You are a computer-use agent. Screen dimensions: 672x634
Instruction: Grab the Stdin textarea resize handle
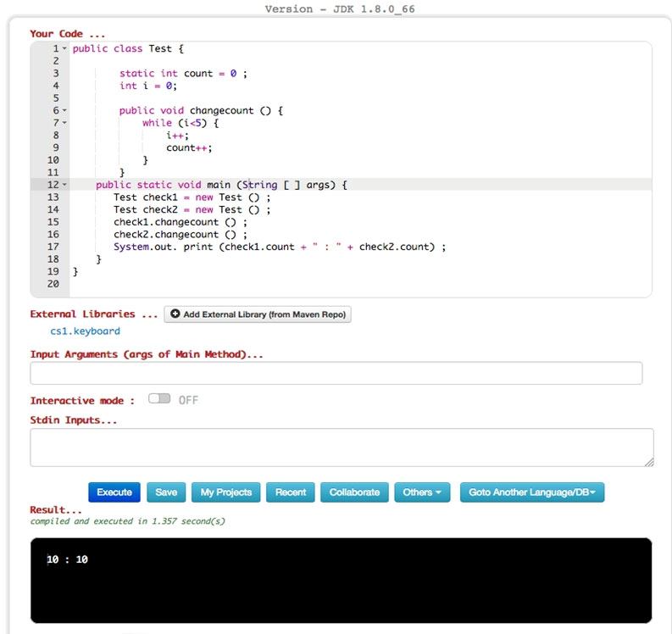649,462
